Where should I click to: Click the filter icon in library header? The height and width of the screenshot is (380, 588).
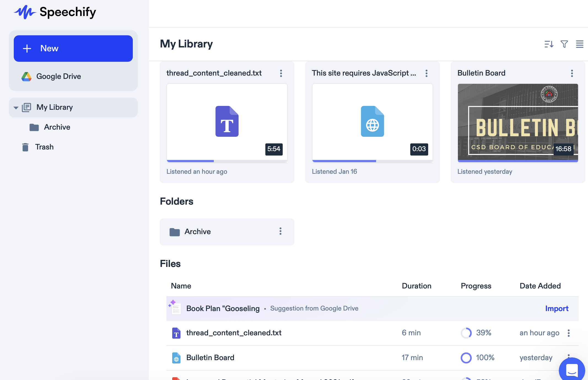pos(564,43)
